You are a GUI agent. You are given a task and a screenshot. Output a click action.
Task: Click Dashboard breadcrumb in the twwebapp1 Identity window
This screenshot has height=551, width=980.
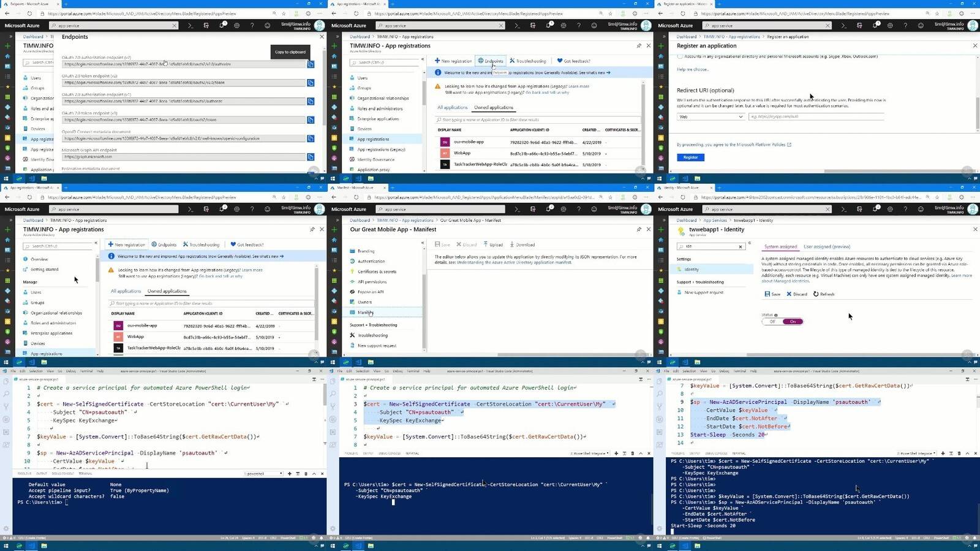click(x=687, y=221)
